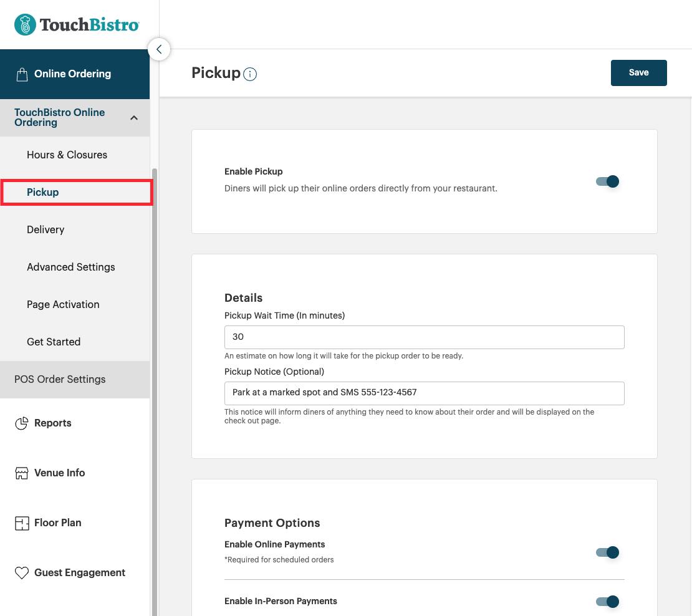The height and width of the screenshot is (616, 692).
Task: Click the Venue Info storefront icon
Action: 22,473
